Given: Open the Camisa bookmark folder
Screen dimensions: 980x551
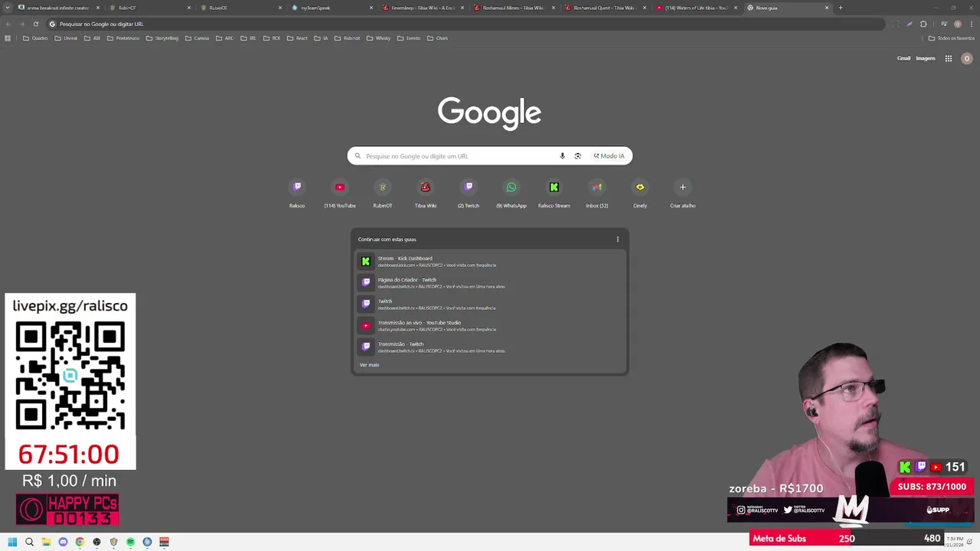Looking at the screenshot, I should [x=197, y=38].
